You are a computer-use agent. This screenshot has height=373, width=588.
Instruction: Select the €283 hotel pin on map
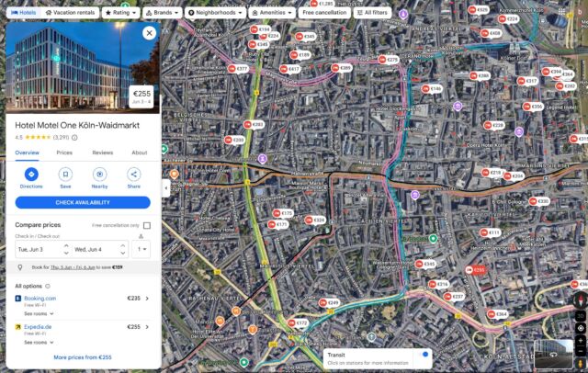[x=254, y=124]
